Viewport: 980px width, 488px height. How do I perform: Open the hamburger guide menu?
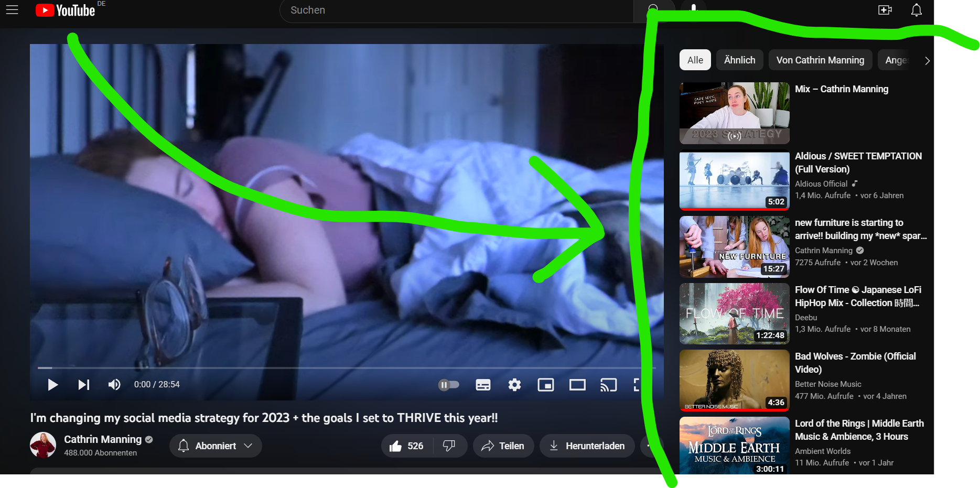click(12, 10)
